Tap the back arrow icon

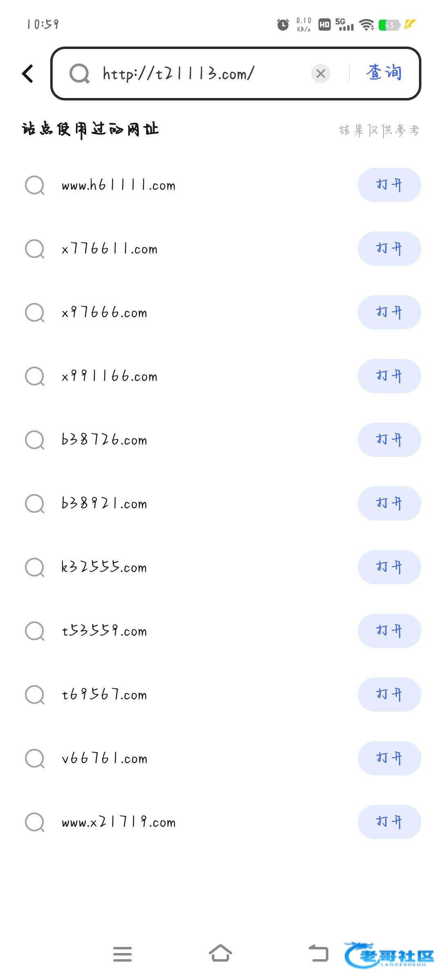(28, 74)
